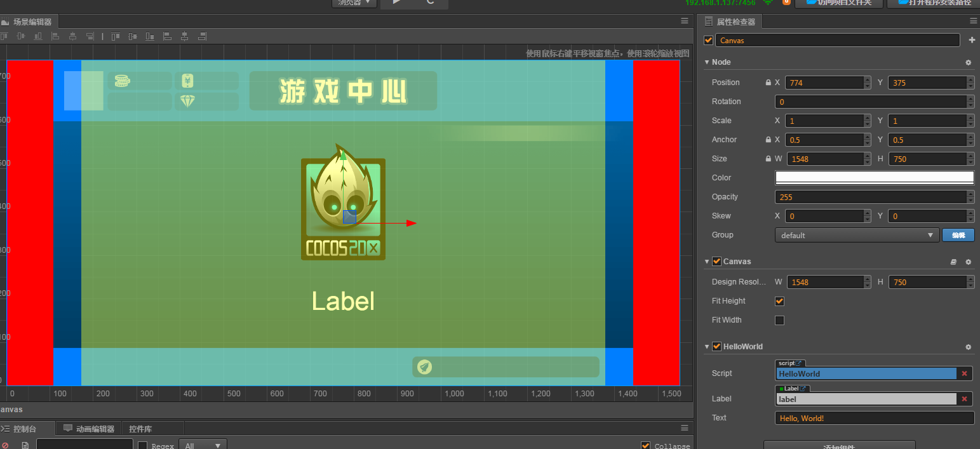The image size is (980, 449).
Task: Enable Fit Width
Action: [x=779, y=320]
